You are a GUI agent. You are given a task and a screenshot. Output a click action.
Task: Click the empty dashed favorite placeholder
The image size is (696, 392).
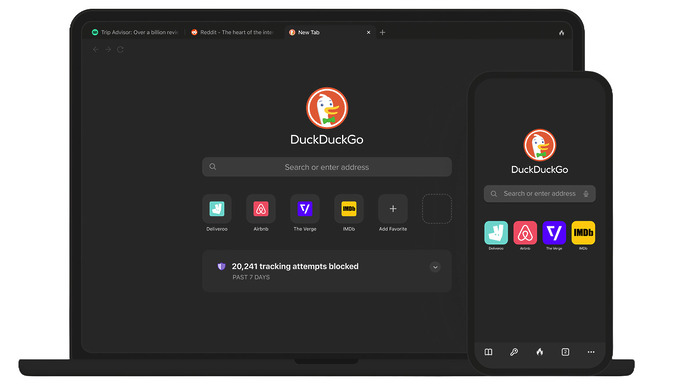click(437, 209)
